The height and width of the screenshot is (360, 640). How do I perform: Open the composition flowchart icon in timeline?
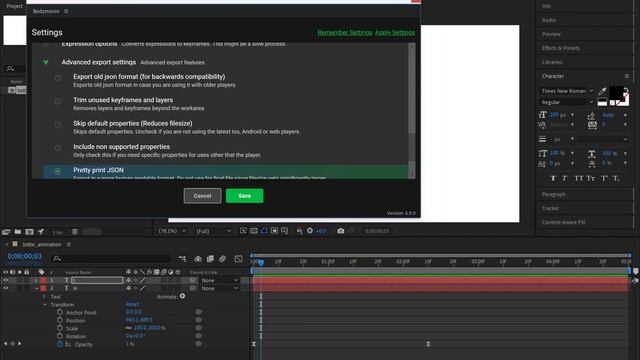(x=182, y=258)
